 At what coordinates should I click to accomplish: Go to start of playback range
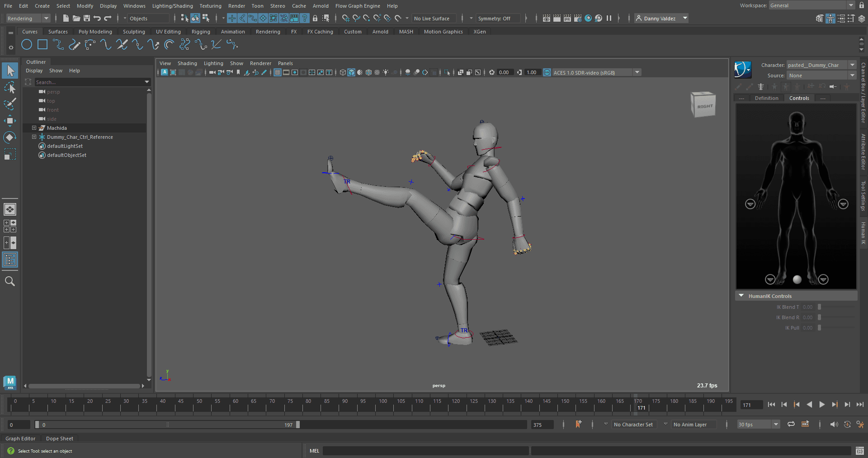pos(771,405)
